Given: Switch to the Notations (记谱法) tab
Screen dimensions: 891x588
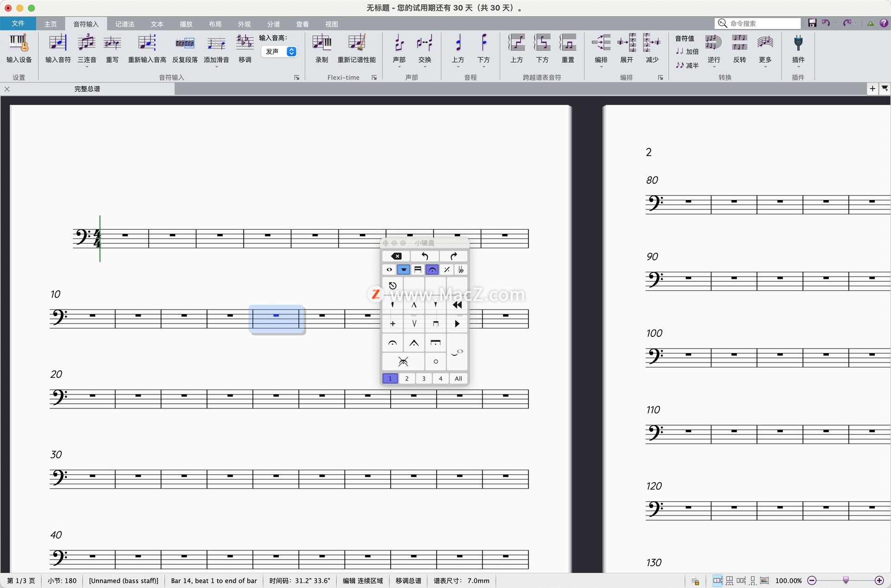Looking at the screenshot, I should click(x=125, y=24).
